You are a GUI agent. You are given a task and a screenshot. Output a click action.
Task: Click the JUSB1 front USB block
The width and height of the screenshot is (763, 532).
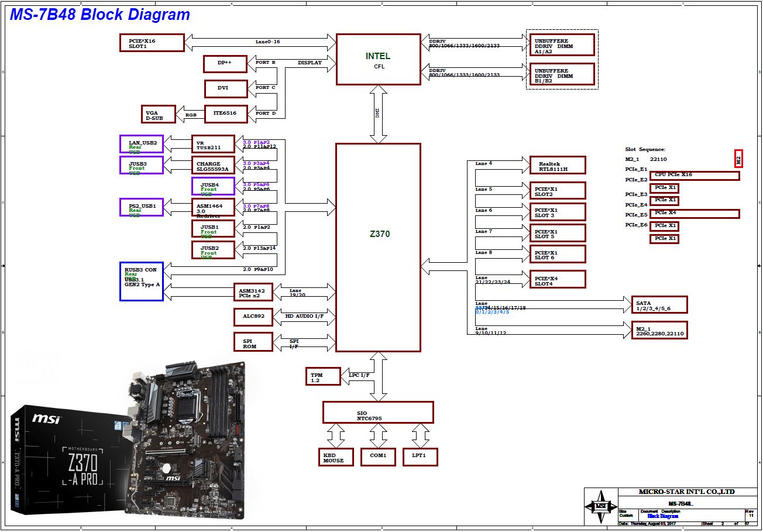tap(213, 229)
